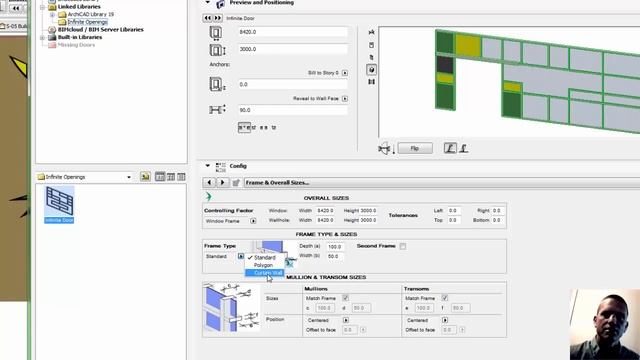Click the Tolerances Left 0.0 field

454,211
